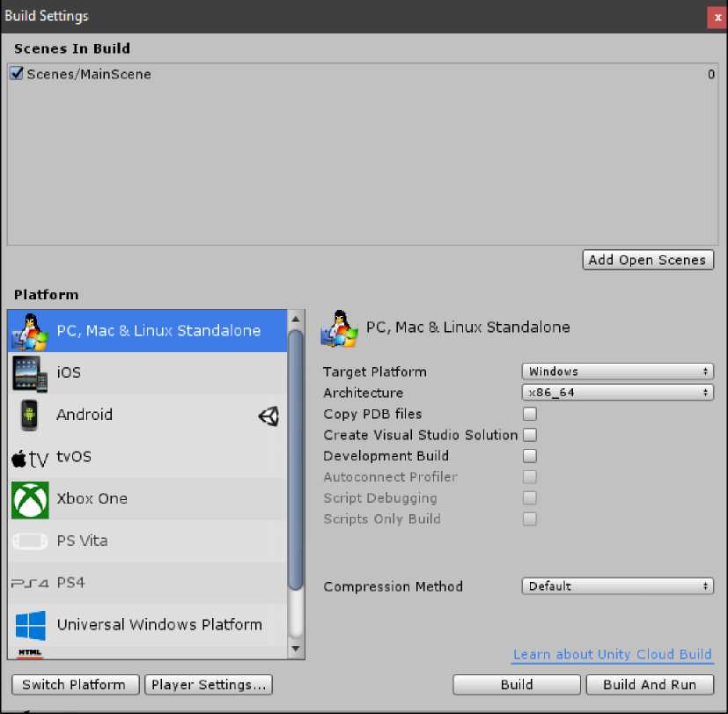This screenshot has height=714, width=728.
Task: Select PC, Mac & Linux Standalone platform
Action: pos(148,331)
